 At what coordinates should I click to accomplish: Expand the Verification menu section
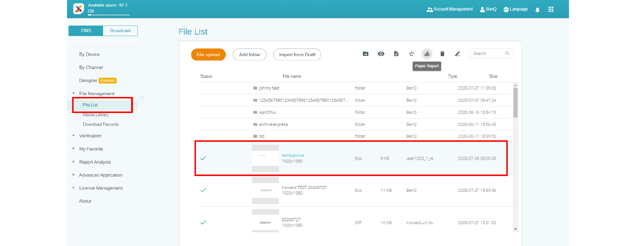click(74, 136)
